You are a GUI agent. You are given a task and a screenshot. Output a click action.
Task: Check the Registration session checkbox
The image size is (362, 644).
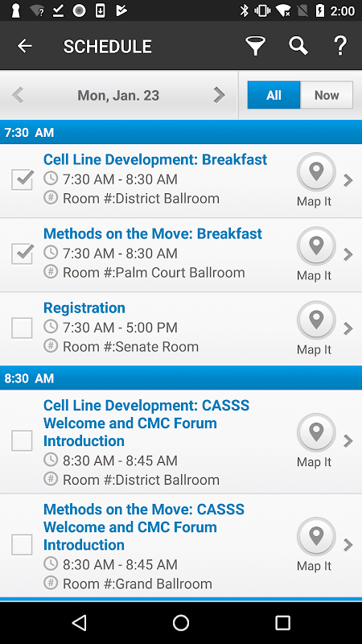(x=23, y=328)
